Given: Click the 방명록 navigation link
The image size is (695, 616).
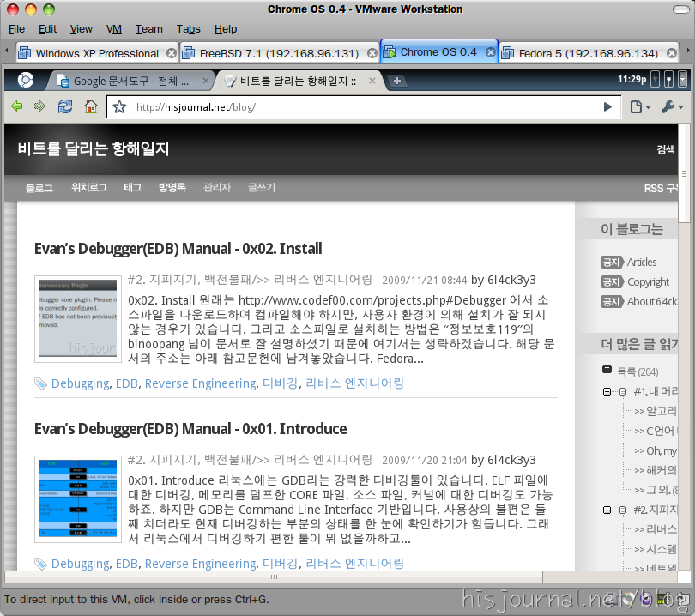Looking at the screenshot, I should click(x=172, y=187).
